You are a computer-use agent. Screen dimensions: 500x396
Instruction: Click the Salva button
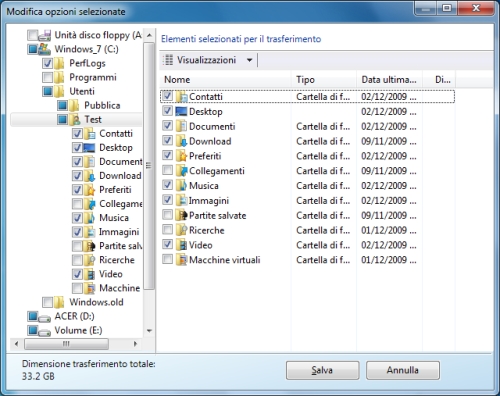tap(322, 370)
